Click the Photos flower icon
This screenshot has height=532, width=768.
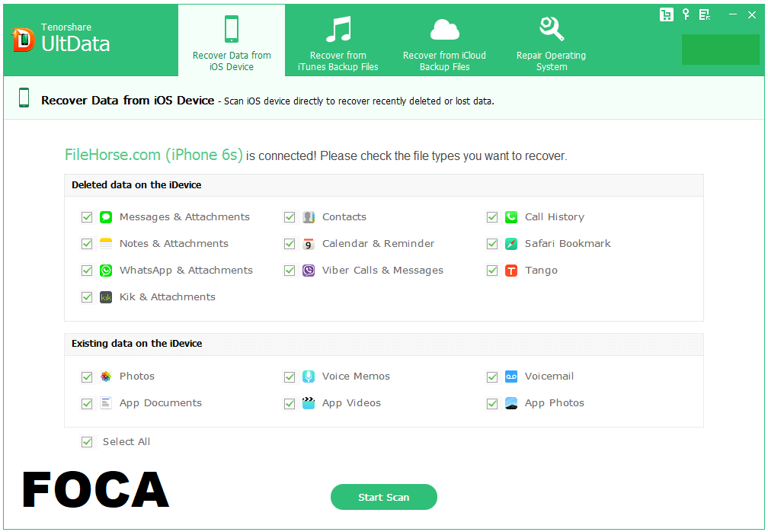pyautogui.click(x=106, y=377)
